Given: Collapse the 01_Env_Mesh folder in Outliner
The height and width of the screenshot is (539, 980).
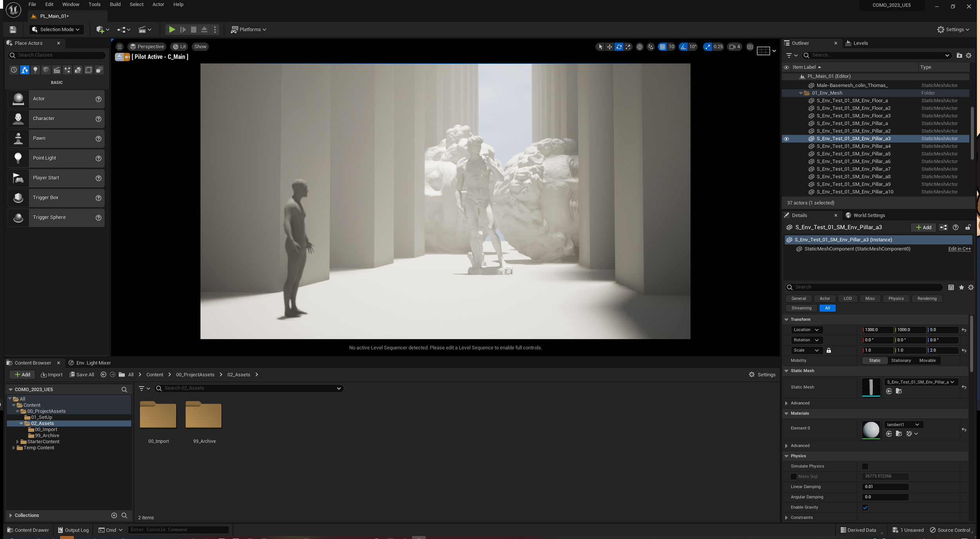Looking at the screenshot, I should coord(800,93).
